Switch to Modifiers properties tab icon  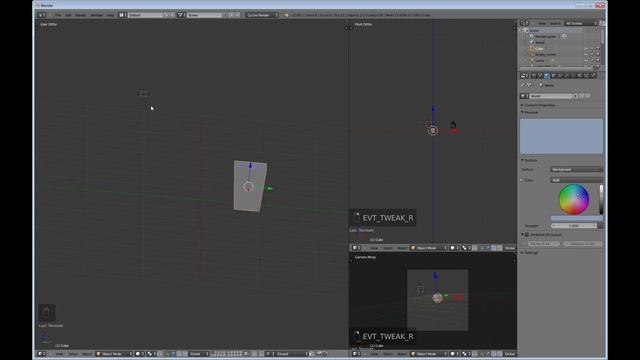coord(567,76)
